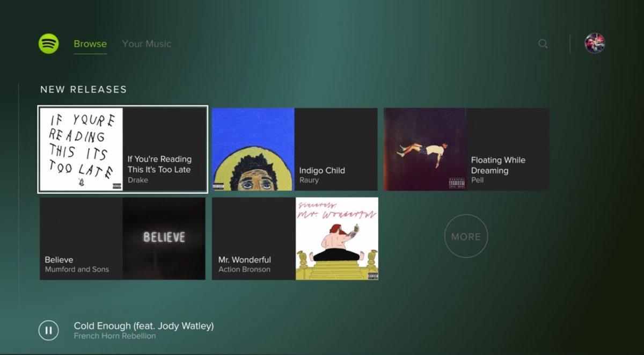Click the French Horn Rebellion artist name
This screenshot has height=355, width=644.
point(115,336)
